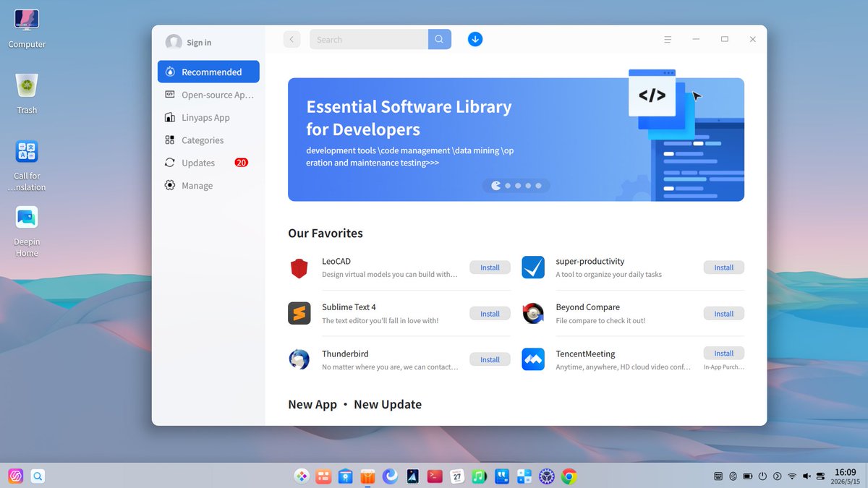The width and height of the screenshot is (868, 488).
Task: Open the Recommended page in sidebar
Action: coord(208,72)
